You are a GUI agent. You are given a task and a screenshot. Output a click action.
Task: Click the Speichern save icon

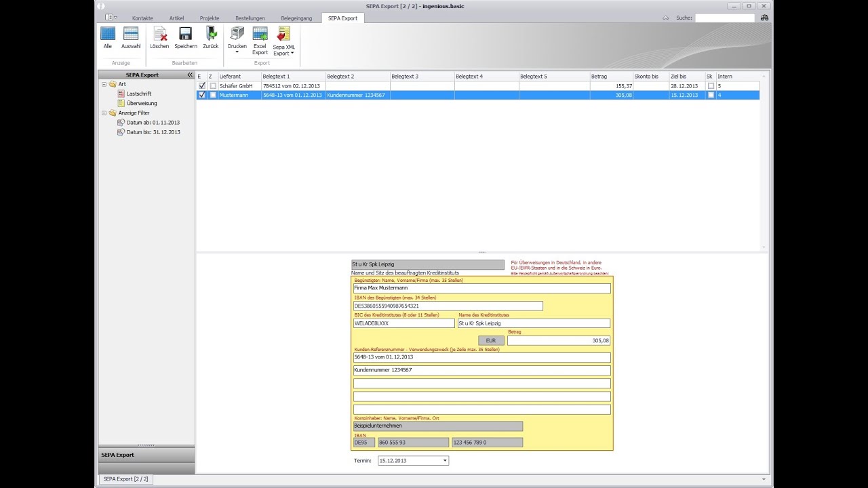[185, 34]
